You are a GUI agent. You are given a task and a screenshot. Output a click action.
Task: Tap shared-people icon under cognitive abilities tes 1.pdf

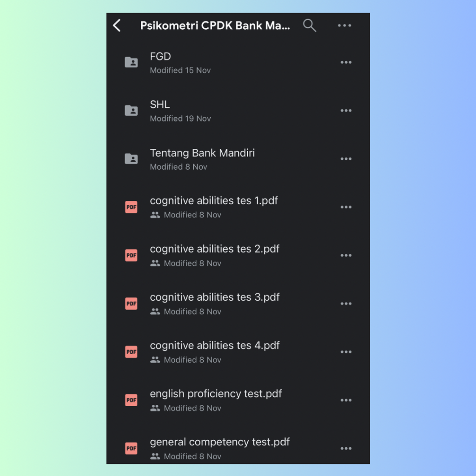point(155,215)
